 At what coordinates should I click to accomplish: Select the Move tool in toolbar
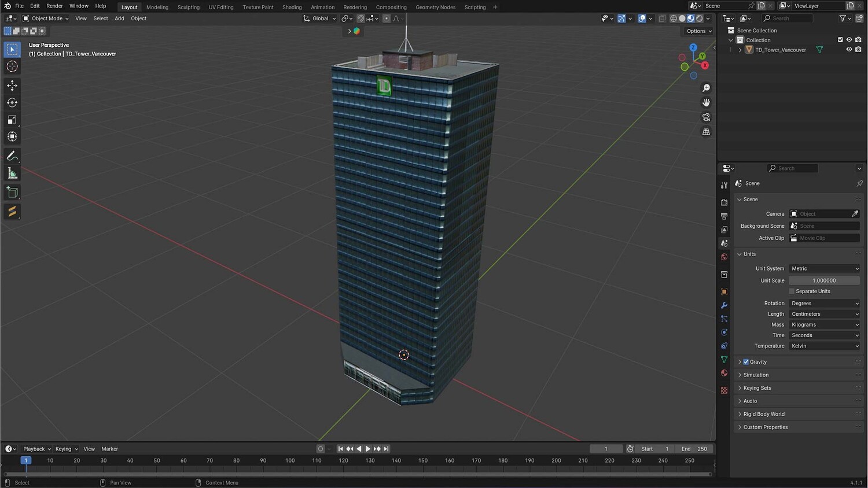[12, 86]
